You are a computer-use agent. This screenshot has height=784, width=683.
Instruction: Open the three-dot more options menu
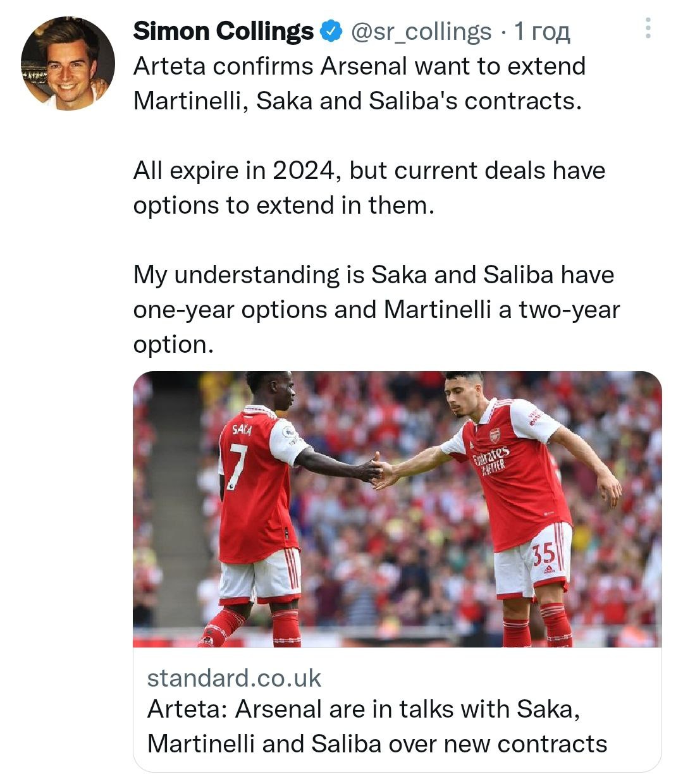pos(648,28)
